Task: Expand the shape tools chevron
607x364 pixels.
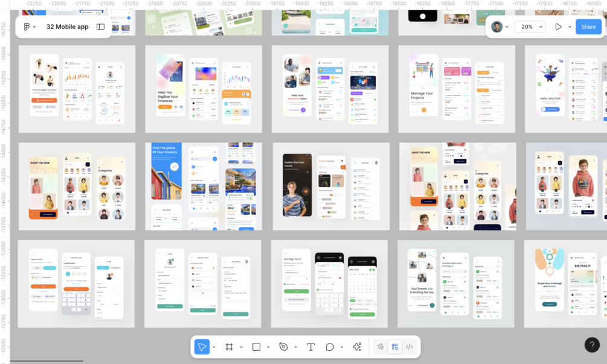Action: coord(268,347)
